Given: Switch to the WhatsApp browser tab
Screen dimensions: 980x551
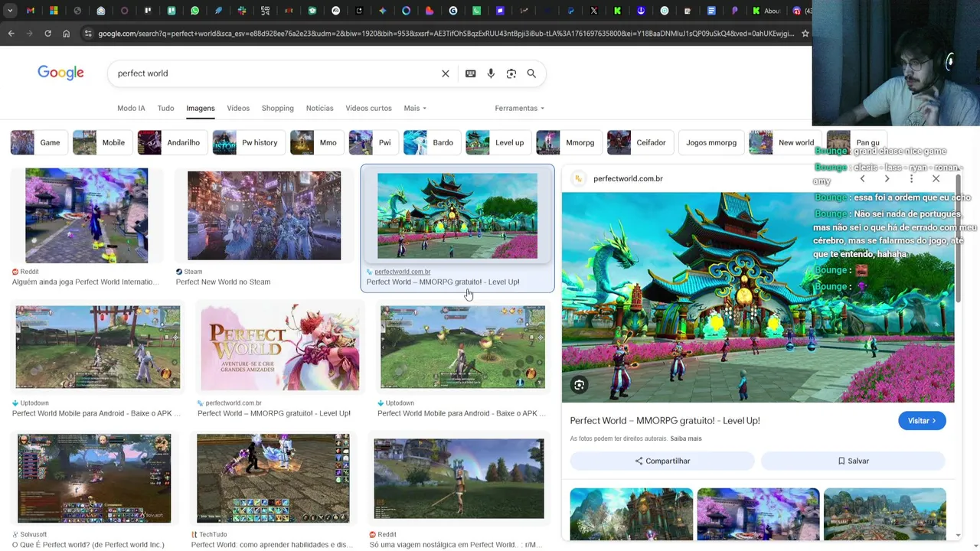Looking at the screenshot, I should coord(194,11).
